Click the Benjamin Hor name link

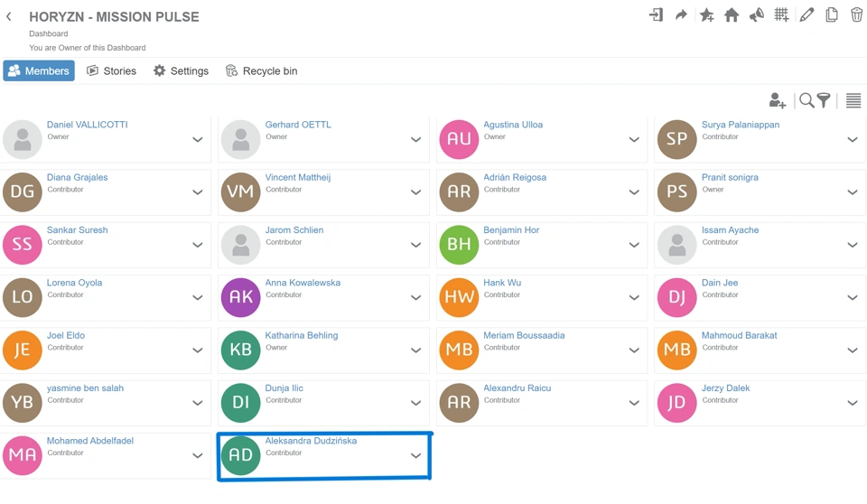coord(511,230)
